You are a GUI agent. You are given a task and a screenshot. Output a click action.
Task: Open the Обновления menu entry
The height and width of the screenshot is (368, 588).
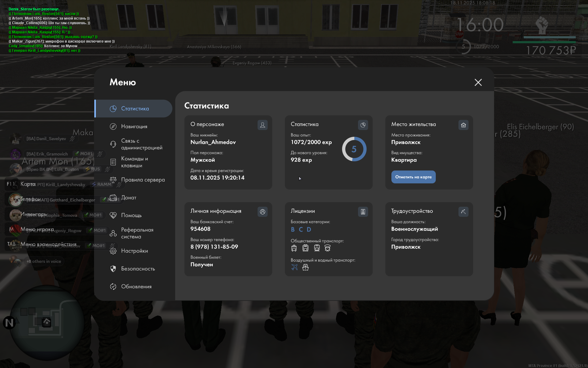tap(136, 286)
